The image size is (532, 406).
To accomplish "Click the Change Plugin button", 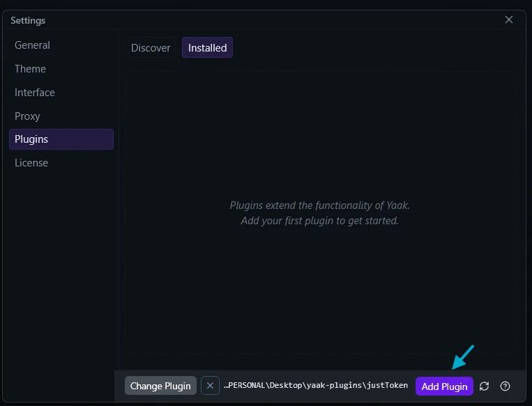I will tap(160, 386).
